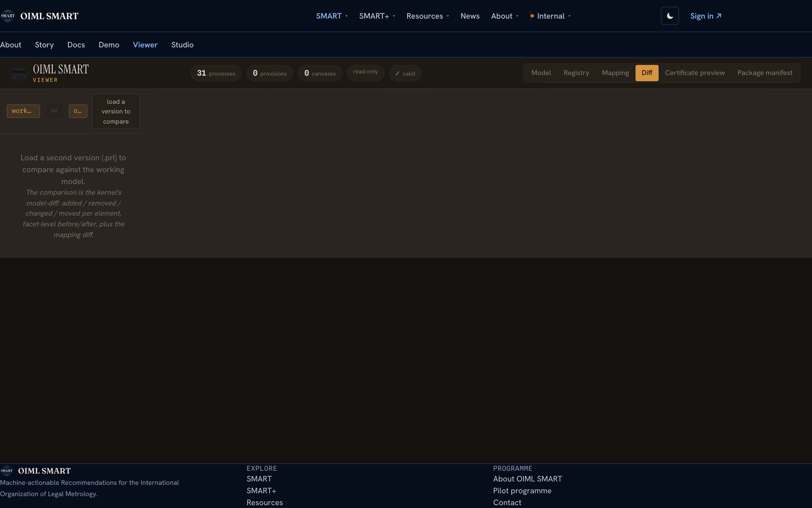Open the footer Contact link
The image size is (812, 508).
pos(507,502)
